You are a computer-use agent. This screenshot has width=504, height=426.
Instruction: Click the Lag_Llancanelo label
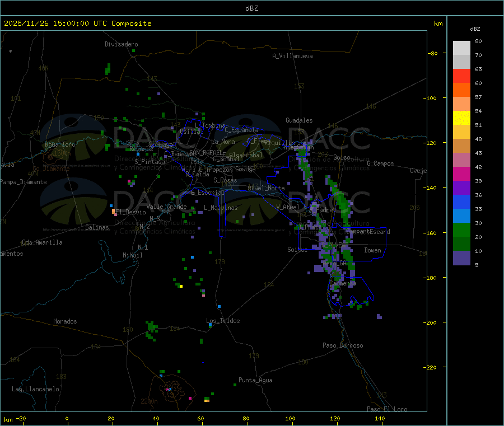point(36,388)
